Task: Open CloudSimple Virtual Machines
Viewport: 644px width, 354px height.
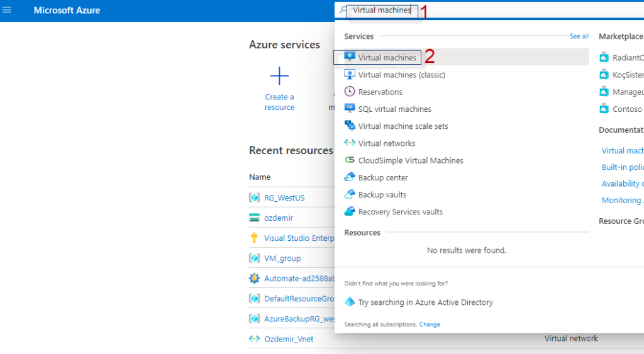Action: [x=410, y=160]
